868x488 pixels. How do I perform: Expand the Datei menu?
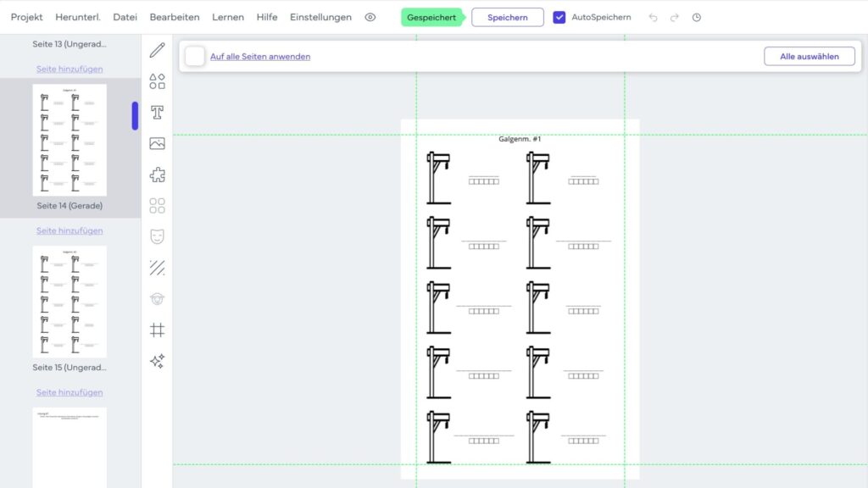[x=125, y=17]
